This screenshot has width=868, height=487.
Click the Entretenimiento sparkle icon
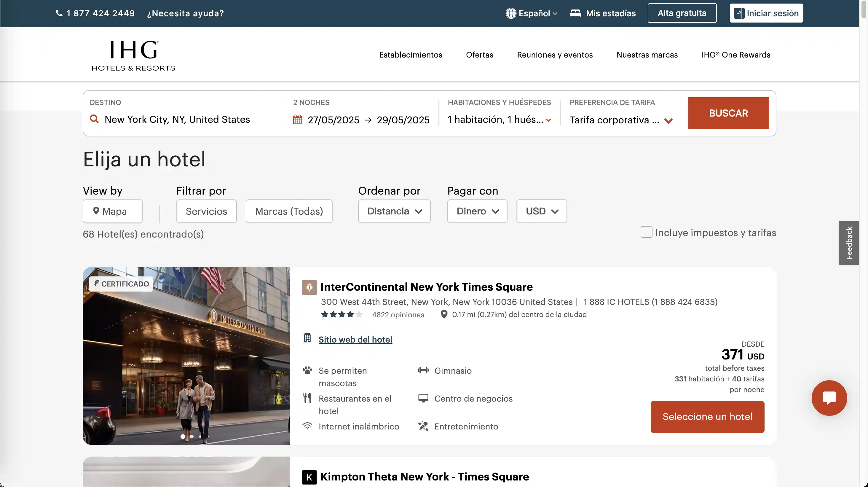pyautogui.click(x=423, y=426)
